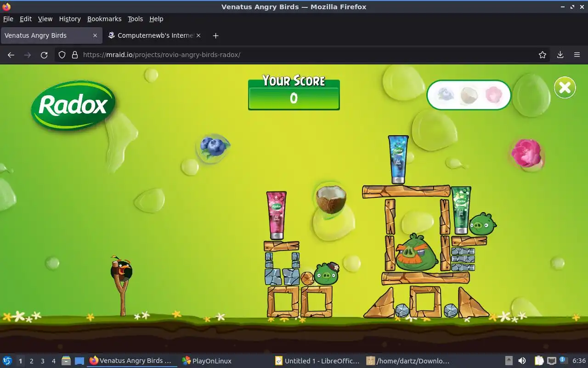
Task: Open the Help menu
Action: [x=156, y=19]
